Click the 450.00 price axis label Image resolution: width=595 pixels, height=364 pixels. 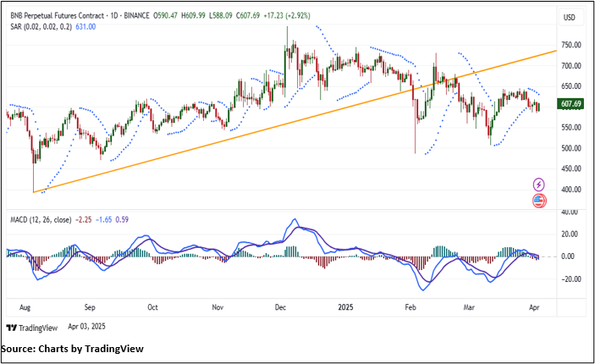(x=571, y=168)
